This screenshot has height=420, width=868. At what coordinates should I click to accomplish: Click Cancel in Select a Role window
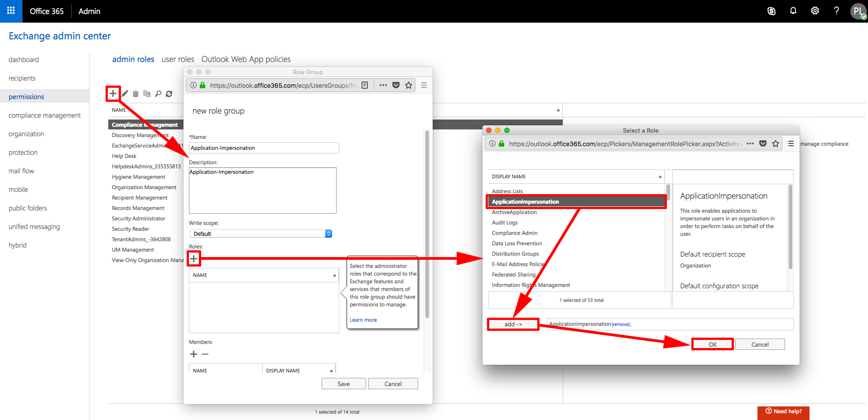760,344
